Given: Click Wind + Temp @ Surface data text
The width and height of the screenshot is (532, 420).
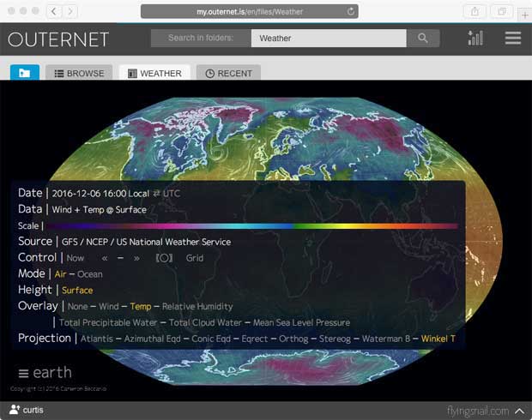Looking at the screenshot, I should coord(99,210).
